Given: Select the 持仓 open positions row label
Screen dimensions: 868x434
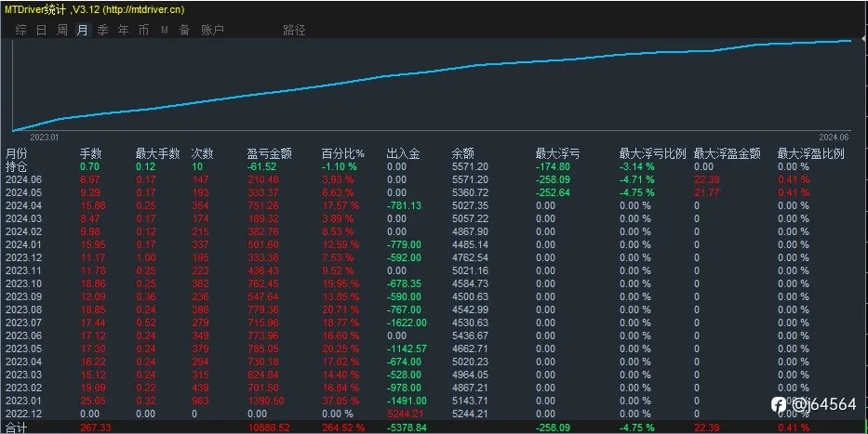Looking at the screenshot, I should 16,166.
